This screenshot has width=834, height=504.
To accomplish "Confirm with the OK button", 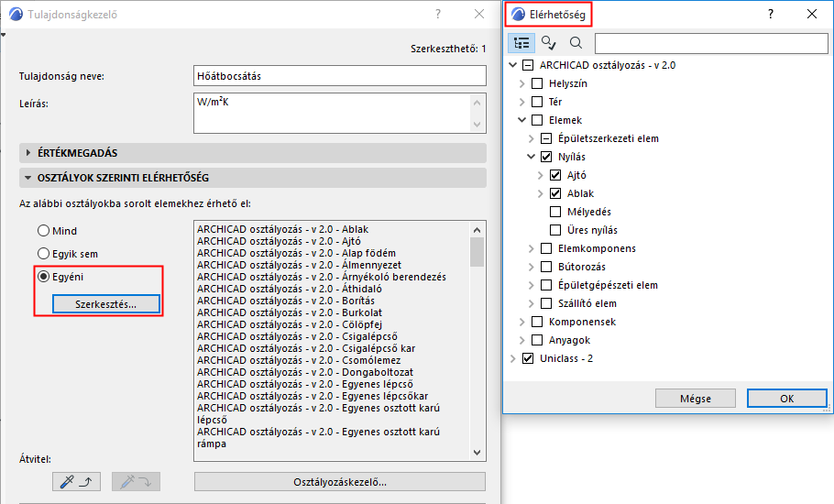I will (786, 399).
